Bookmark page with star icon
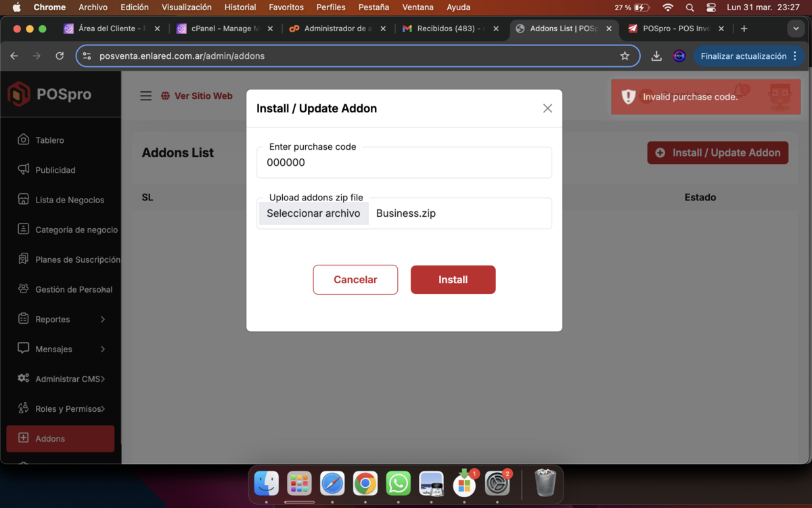Viewport: 812px width, 508px height. click(625, 56)
